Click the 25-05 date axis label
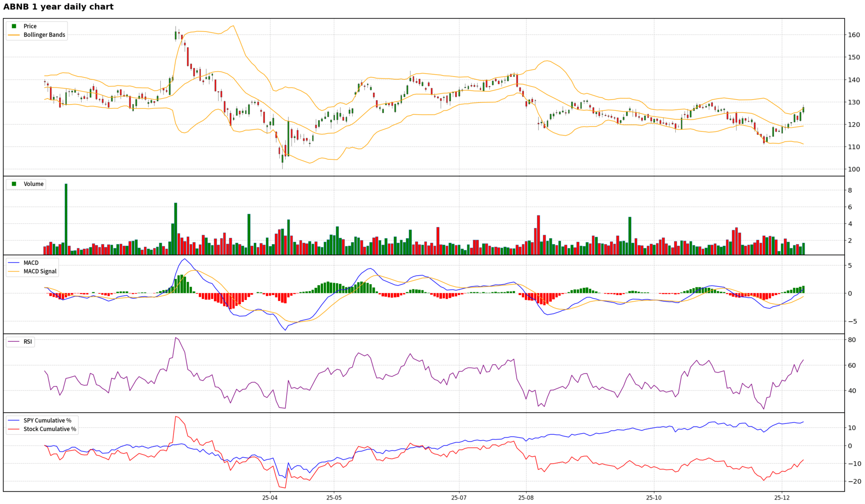865x504 pixels. (x=334, y=498)
